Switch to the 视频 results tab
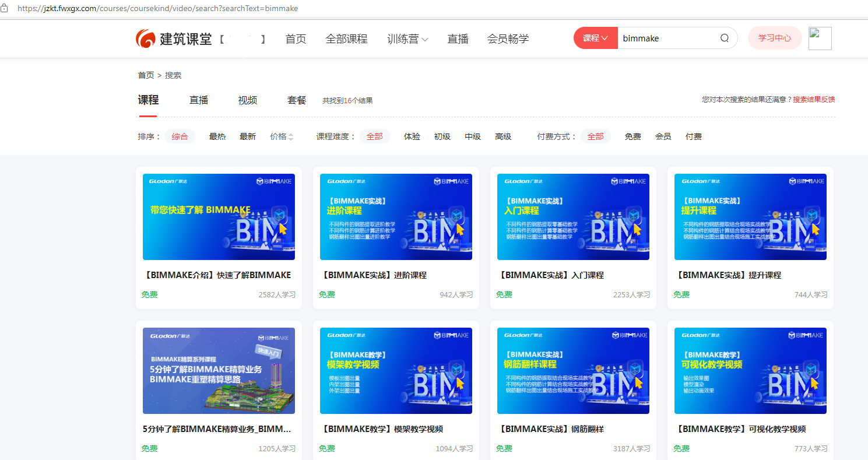Screen dimensions: 868x460 pos(248,100)
